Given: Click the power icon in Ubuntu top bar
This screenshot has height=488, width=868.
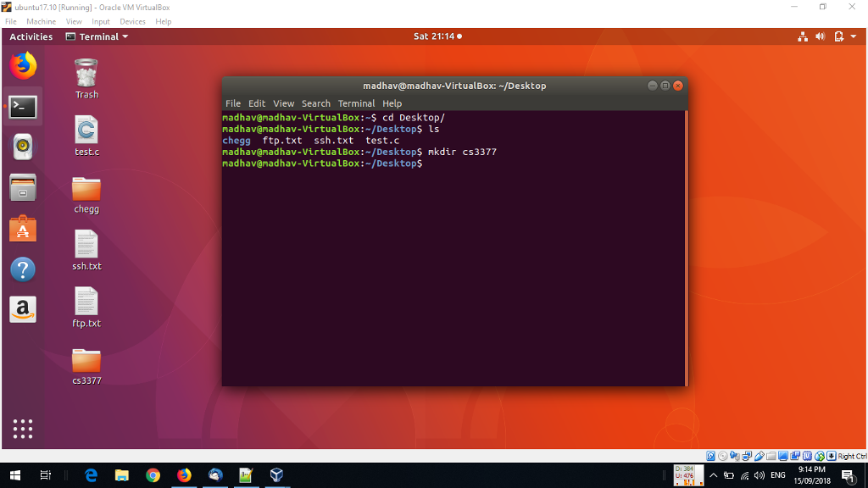Looking at the screenshot, I should coord(838,36).
